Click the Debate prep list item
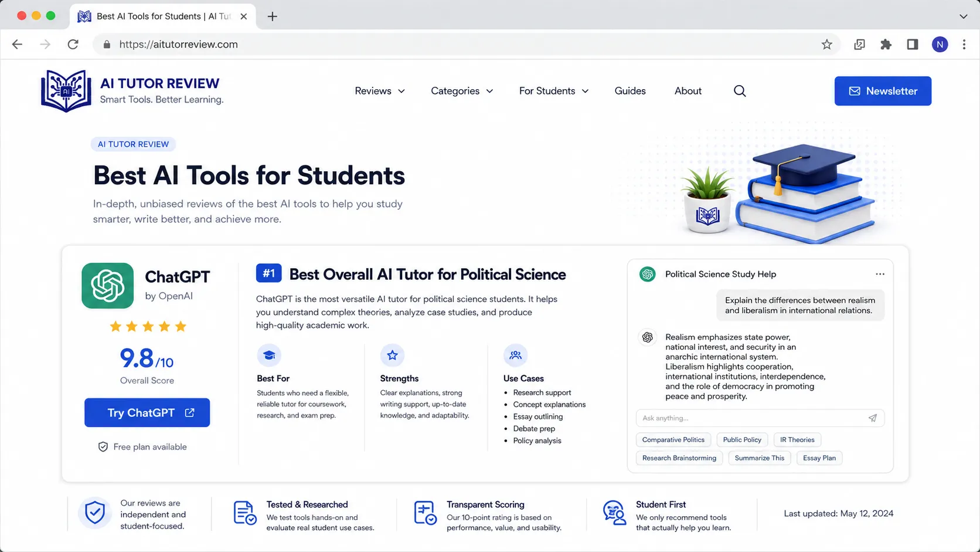This screenshot has width=980, height=552. point(534,429)
